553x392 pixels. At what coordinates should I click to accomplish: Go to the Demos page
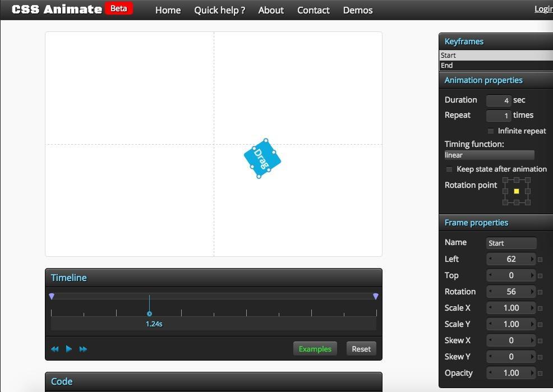pyautogui.click(x=358, y=10)
